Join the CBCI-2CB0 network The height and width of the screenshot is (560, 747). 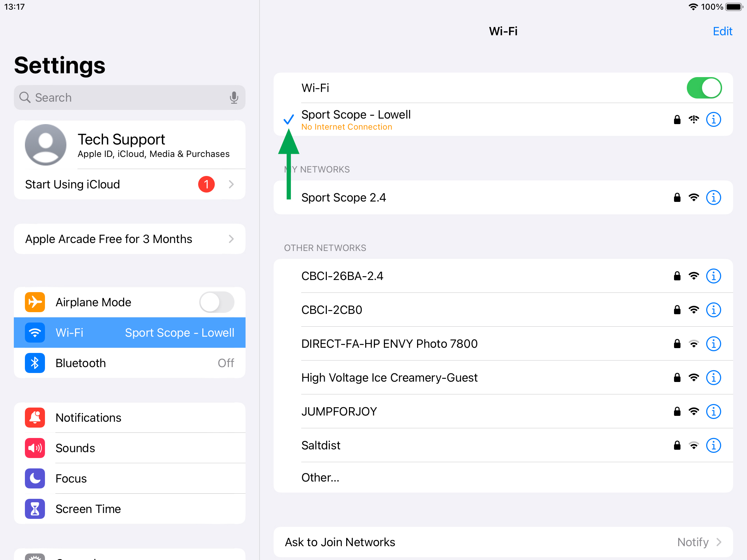click(x=503, y=310)
